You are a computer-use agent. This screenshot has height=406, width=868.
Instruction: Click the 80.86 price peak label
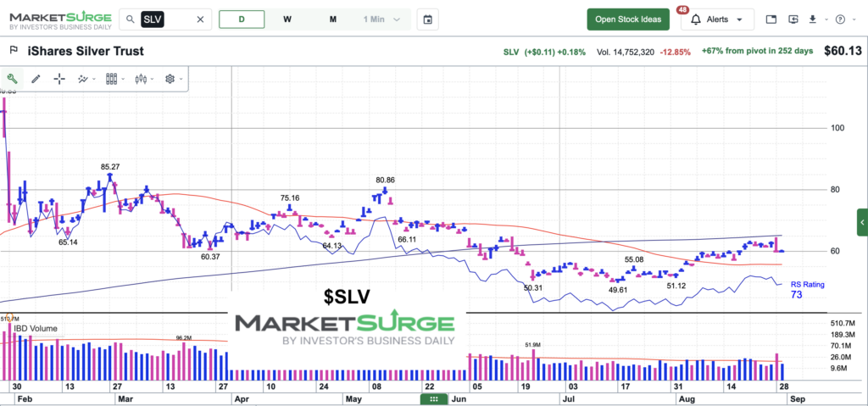pyautogui.click(x=385, y=180)
